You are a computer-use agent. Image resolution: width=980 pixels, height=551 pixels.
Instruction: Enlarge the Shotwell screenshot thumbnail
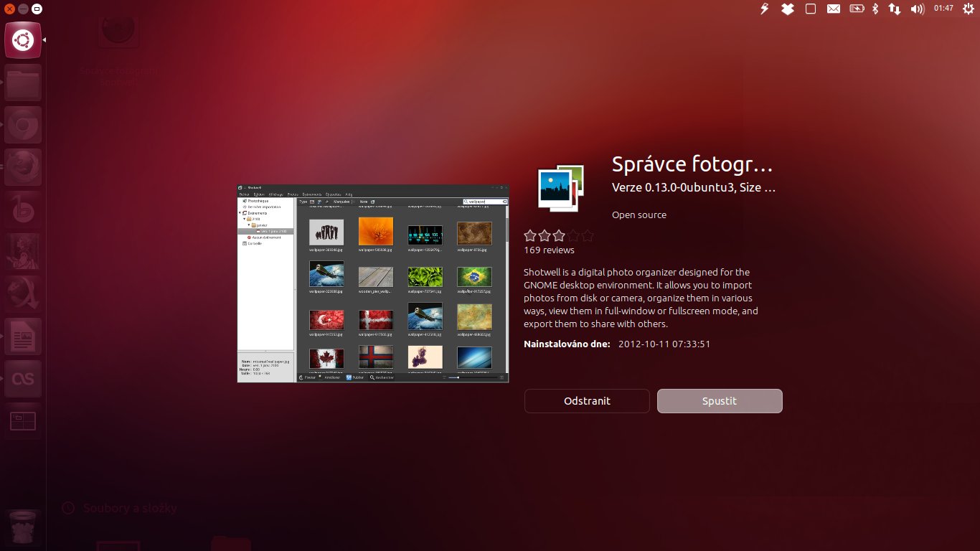[373, 283]
